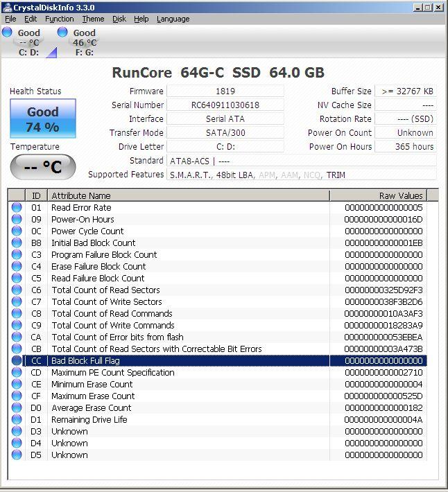
Task: Open the File menu
Action: pyautogui.click(x=10, y=19)
